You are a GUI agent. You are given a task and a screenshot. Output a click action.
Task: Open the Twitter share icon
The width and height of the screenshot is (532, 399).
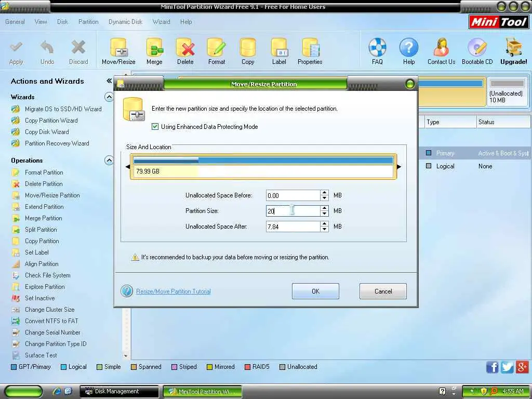507,367
